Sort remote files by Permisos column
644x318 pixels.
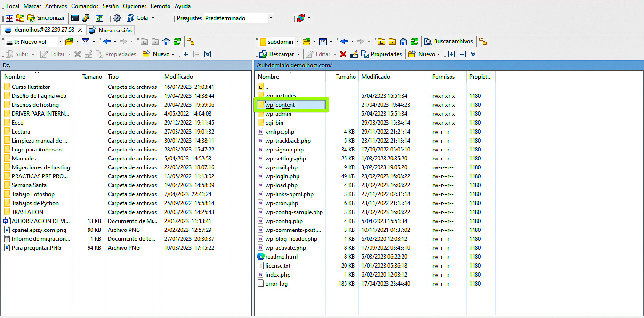(x=443, y=76)
